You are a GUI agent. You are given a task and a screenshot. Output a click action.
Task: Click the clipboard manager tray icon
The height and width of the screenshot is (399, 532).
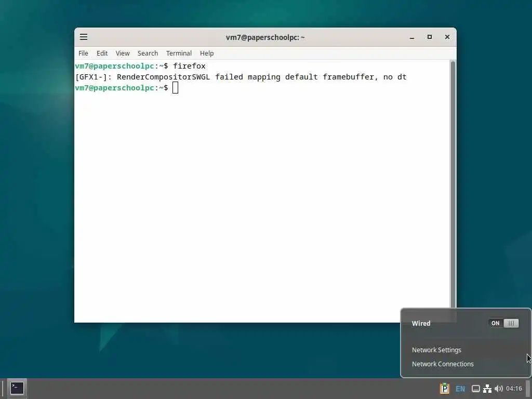click(x=445, y=389)
